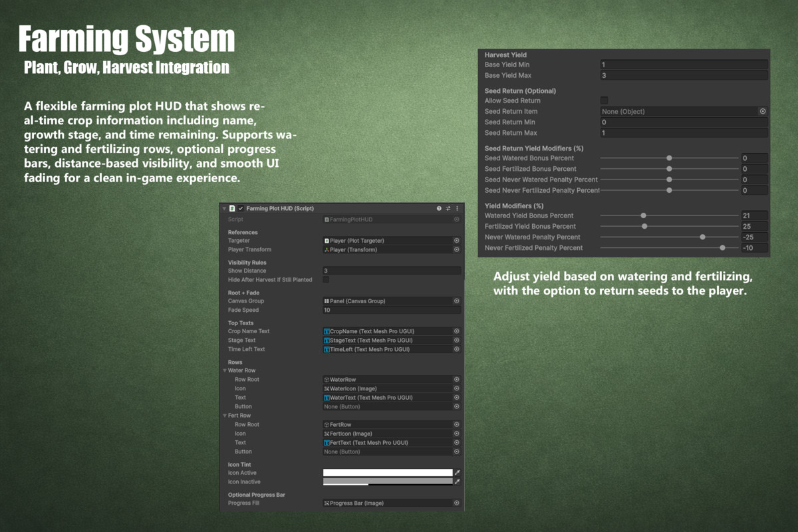This screenshot has width=798, height=532.
Task: Open the Seed Return Item object picker
Action: [x=763, y=112]
